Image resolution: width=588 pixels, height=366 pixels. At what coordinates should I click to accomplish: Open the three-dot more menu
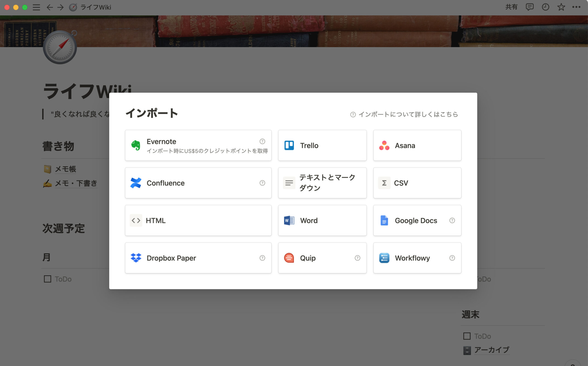(x=576, y=7)
